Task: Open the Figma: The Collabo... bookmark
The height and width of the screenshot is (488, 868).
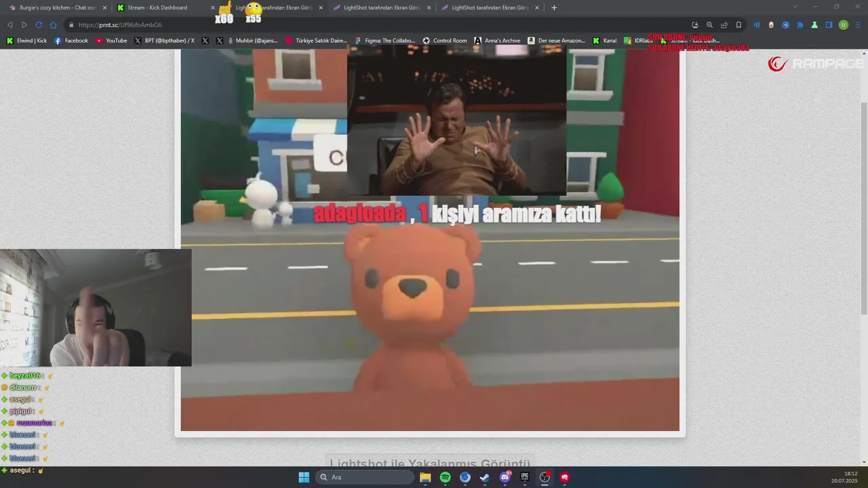Action: tap(384, 41)
